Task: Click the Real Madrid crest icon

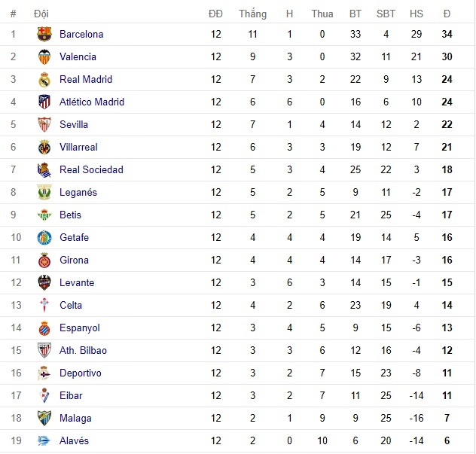Action: point(44,79)
